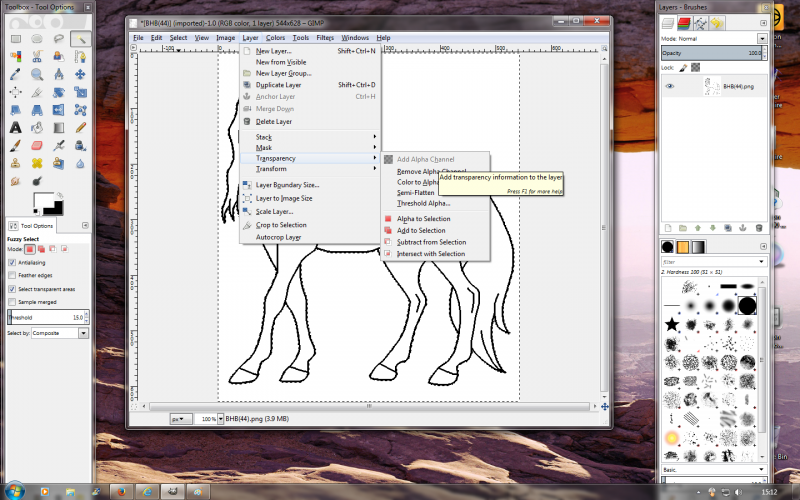This screenshot has height=500, width=800.
Task: Select the Zoom magnifier tool
Action: pyautogui.click(x=37, y=74)
